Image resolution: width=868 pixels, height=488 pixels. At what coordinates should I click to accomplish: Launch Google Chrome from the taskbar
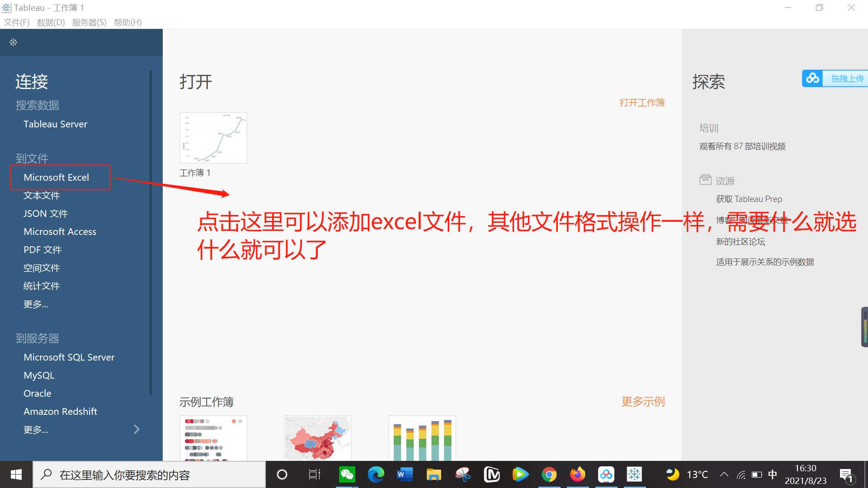coord(549,474)
